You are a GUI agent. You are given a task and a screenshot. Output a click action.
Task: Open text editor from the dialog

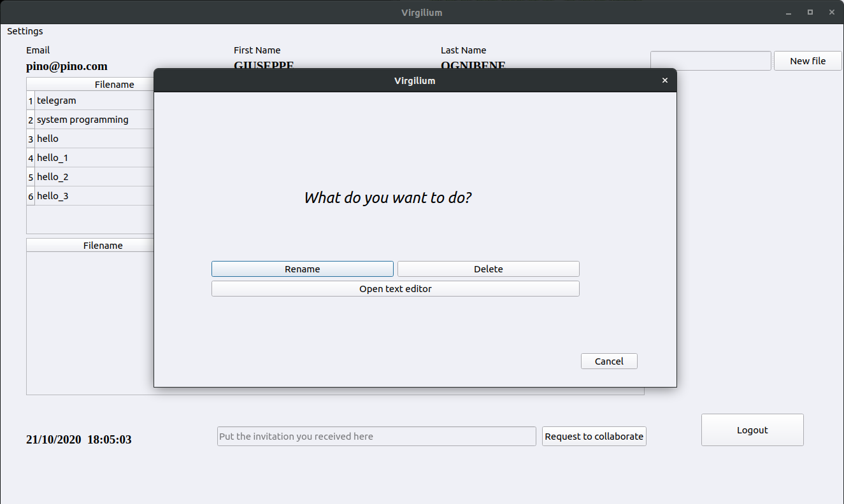396,289
